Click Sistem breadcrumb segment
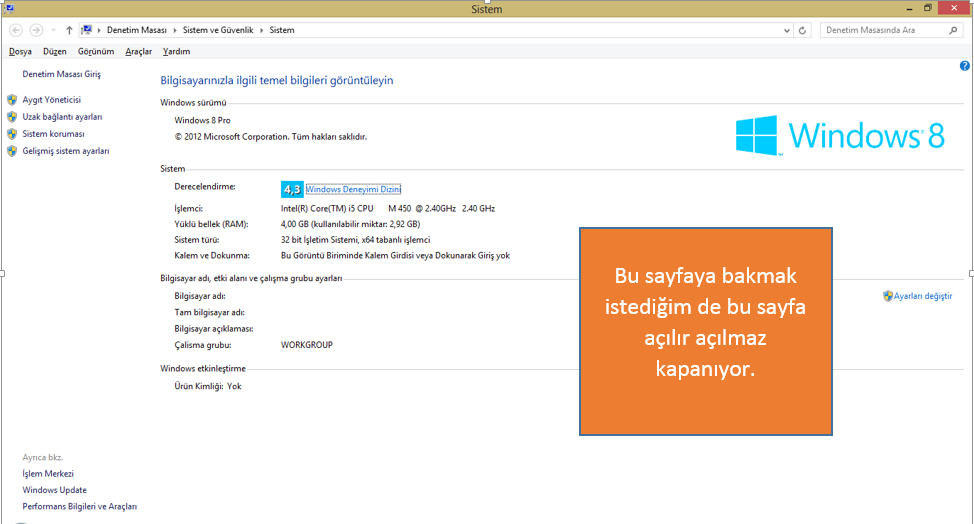 click(x=282, y=30)
